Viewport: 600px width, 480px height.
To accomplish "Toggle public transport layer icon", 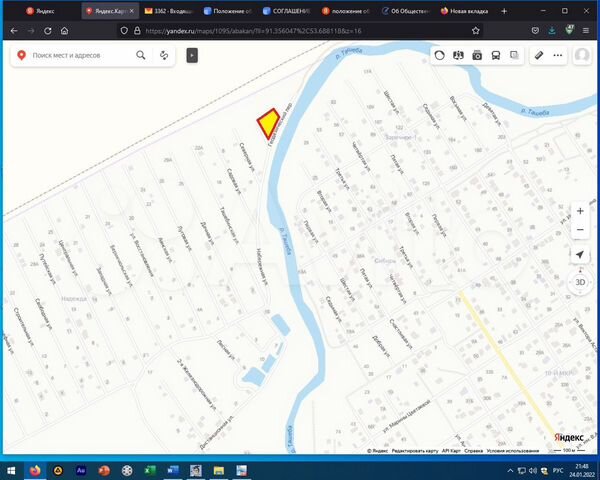I will coord(497,56).
